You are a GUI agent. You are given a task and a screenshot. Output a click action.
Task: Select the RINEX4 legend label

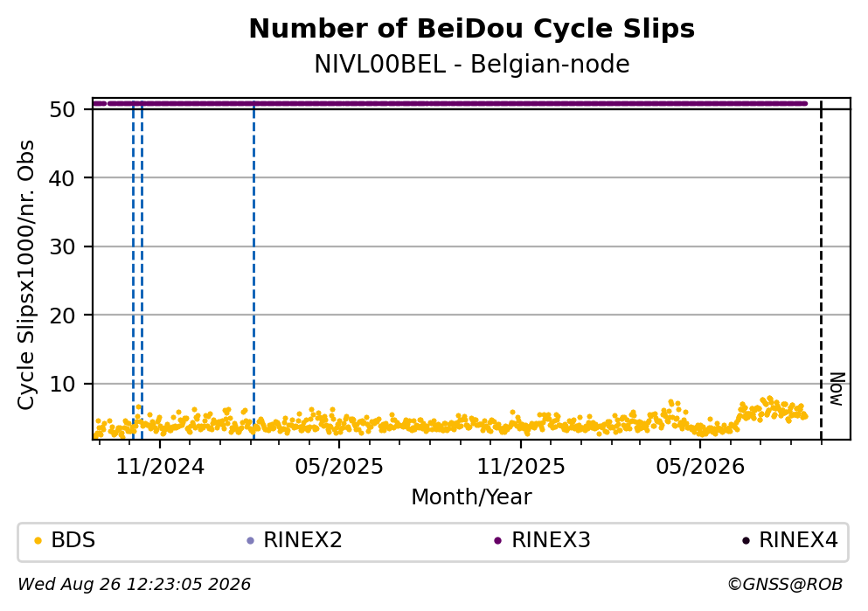tap(798, 540)
